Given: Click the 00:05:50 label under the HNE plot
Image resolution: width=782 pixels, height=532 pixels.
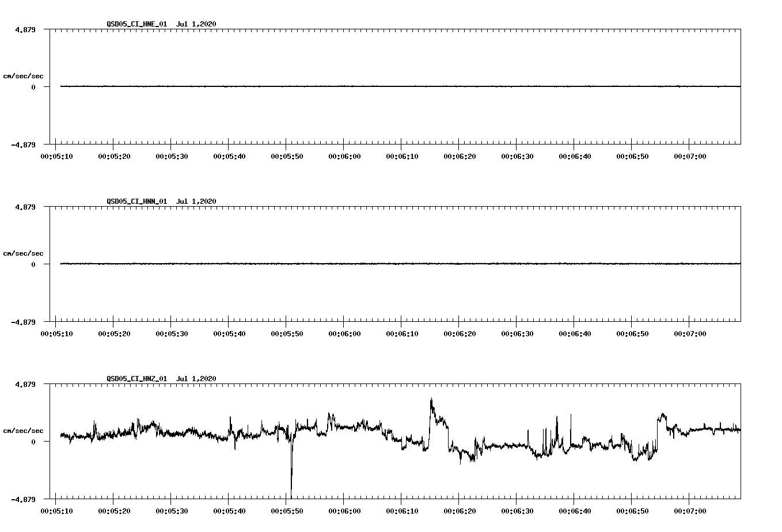Looking at the screenshot, I should click(x=287, y=156).
